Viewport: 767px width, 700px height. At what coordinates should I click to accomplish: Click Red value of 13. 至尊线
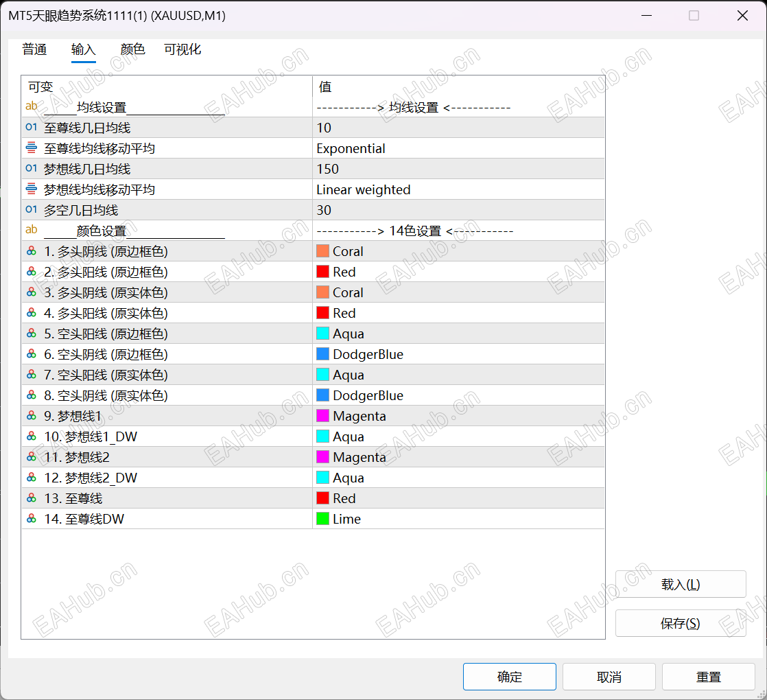pos(344,498)
